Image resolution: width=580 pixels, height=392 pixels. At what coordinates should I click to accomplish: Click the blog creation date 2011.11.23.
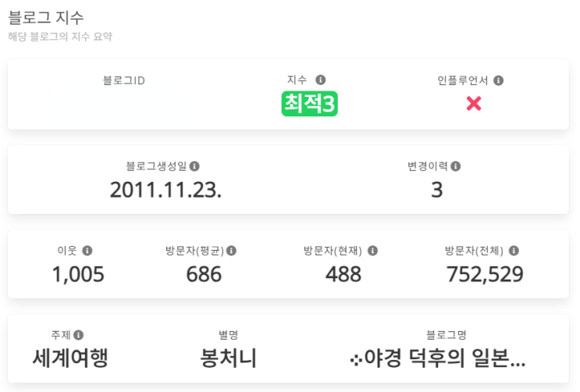(x=165, y=190)
